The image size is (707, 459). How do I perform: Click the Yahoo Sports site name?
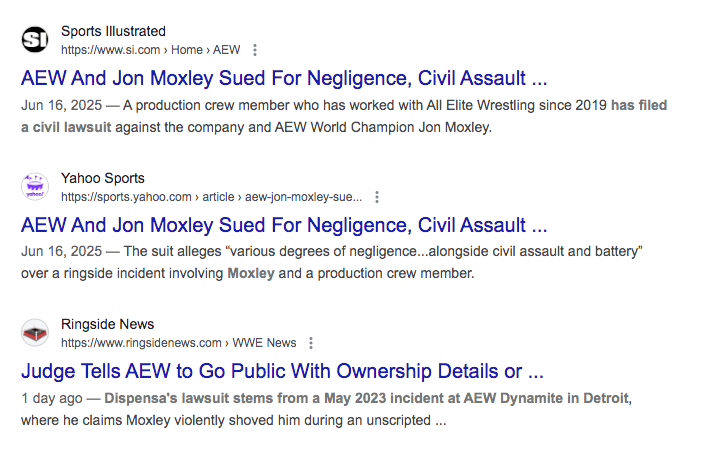pos(102,178)
